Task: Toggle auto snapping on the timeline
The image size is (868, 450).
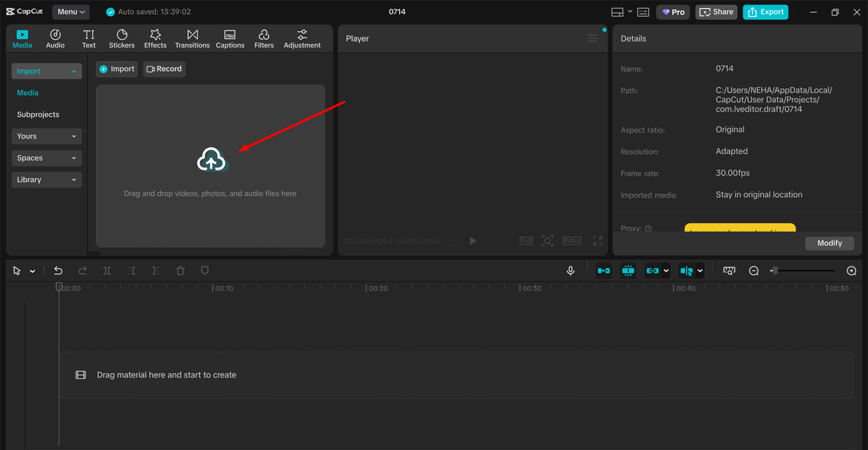Action: [628, 271]
